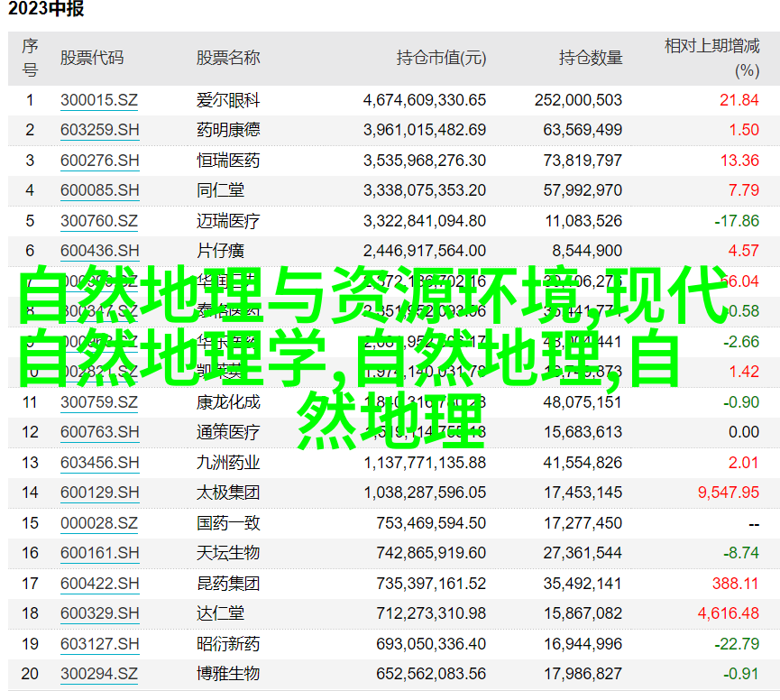This screenshot has height=700, width=780.
Task: Click the 股票名称 column header
Action: [x=228, y=59]
